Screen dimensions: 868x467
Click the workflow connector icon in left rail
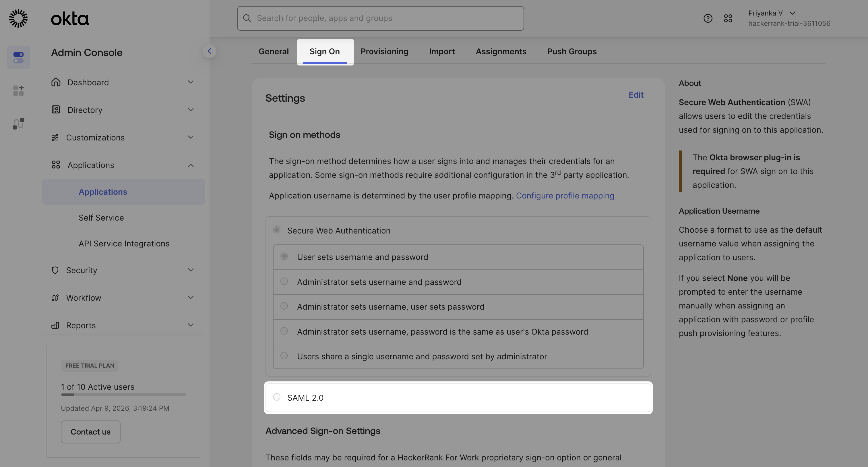coord(18,123)
